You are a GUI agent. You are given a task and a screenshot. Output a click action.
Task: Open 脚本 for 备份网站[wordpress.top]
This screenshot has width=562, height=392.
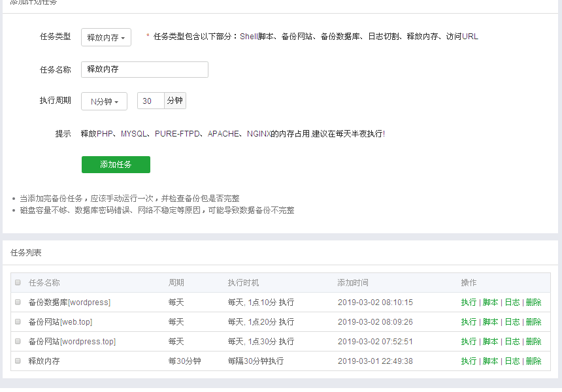pyautogui.click(x=490, y=341)
